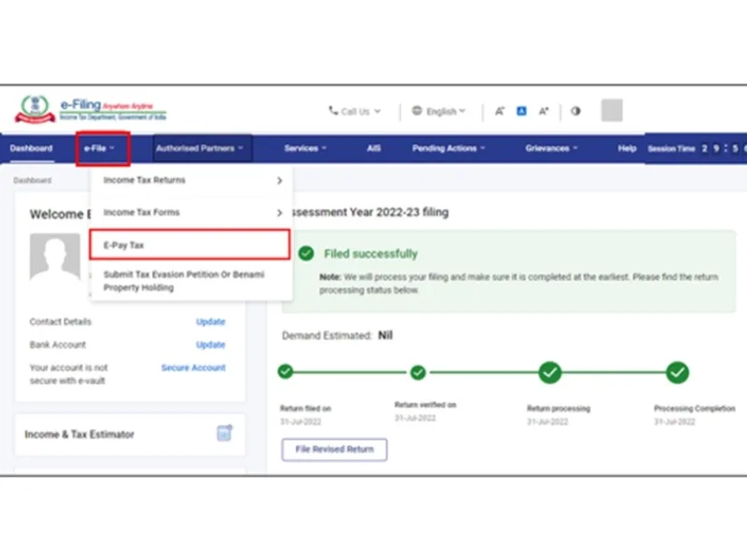747x560 pixels.
Task: Click Update link for Contact Details
Action: tap(211, 321)
